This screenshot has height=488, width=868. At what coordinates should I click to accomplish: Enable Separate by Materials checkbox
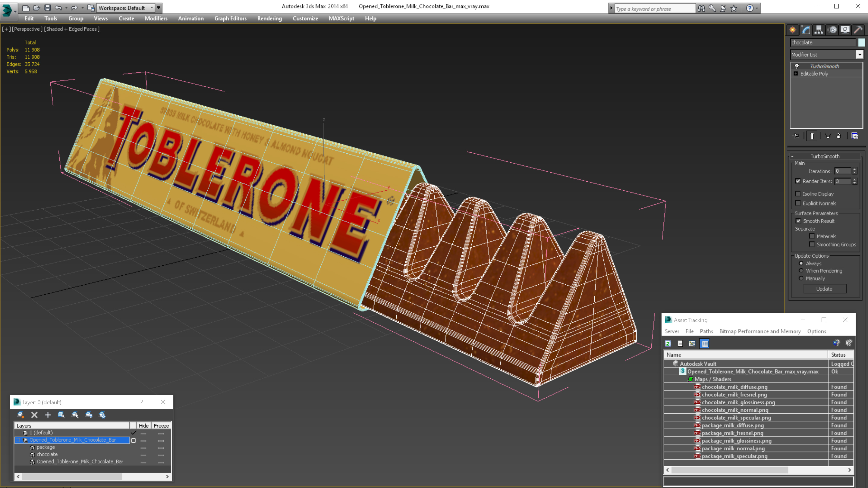coord(812,236)
